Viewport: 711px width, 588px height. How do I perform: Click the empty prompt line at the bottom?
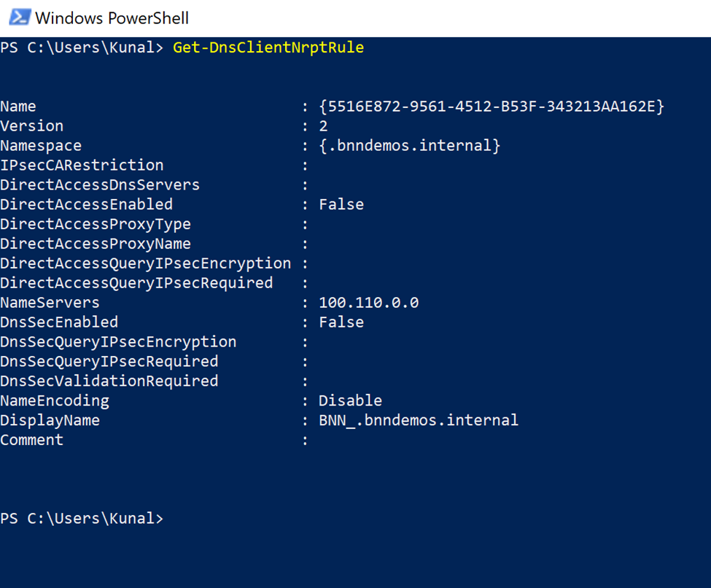[82, 519]
